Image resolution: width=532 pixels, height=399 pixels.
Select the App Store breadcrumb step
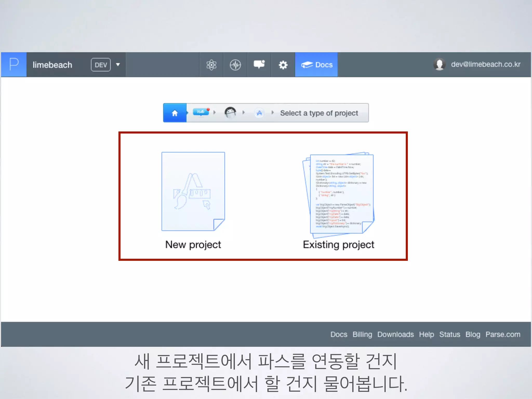tap(259, 113)
